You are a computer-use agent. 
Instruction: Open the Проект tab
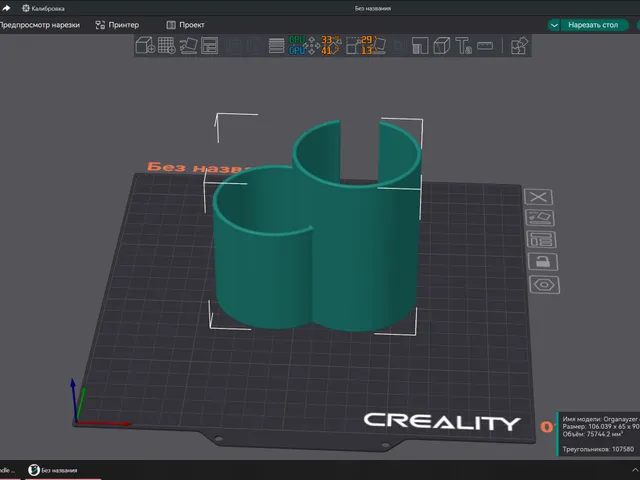185,25
